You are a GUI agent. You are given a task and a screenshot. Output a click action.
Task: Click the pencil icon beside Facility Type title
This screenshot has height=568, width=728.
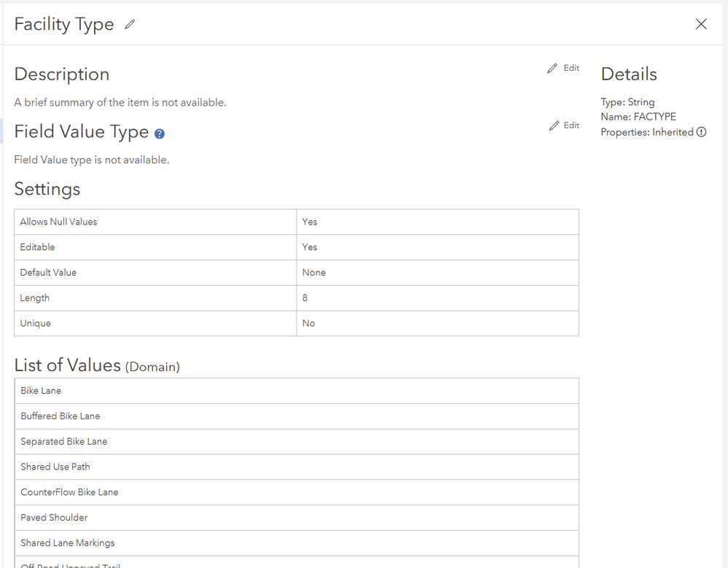(x=130, y=24)
